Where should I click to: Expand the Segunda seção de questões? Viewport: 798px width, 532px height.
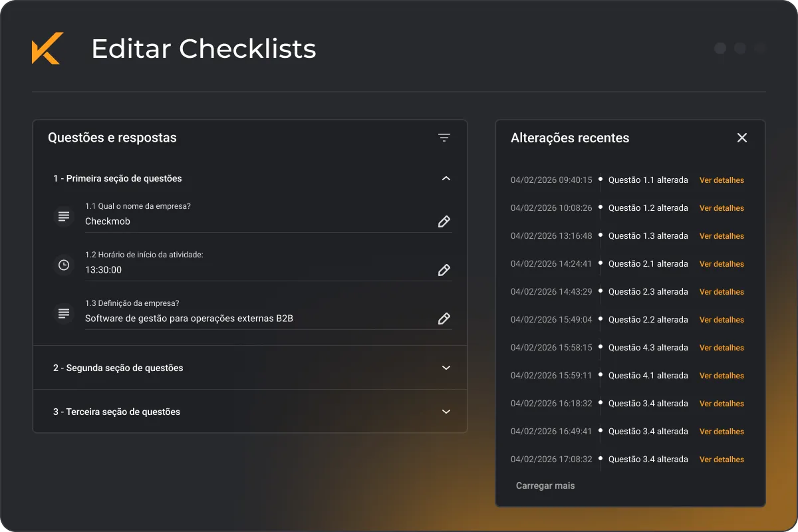coord(446,368)
